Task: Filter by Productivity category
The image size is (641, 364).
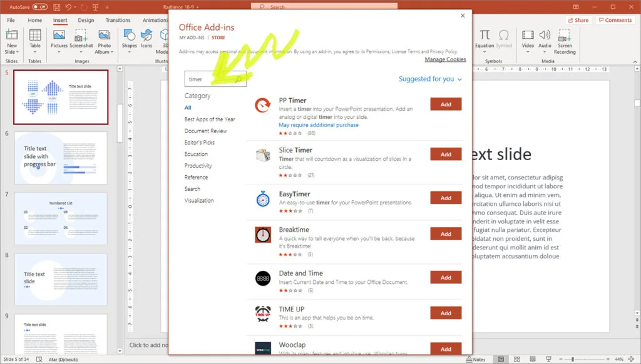Action: [x=198, y=166]
